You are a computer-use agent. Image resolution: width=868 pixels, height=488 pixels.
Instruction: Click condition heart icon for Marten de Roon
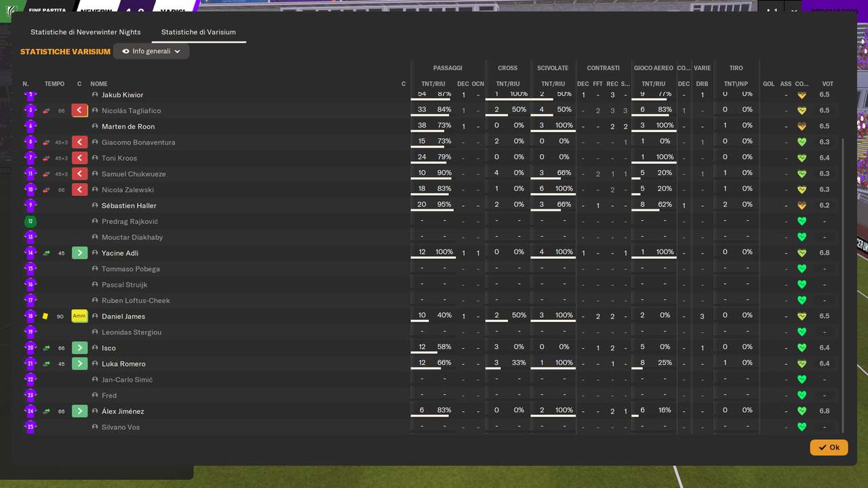click(802, 127)
